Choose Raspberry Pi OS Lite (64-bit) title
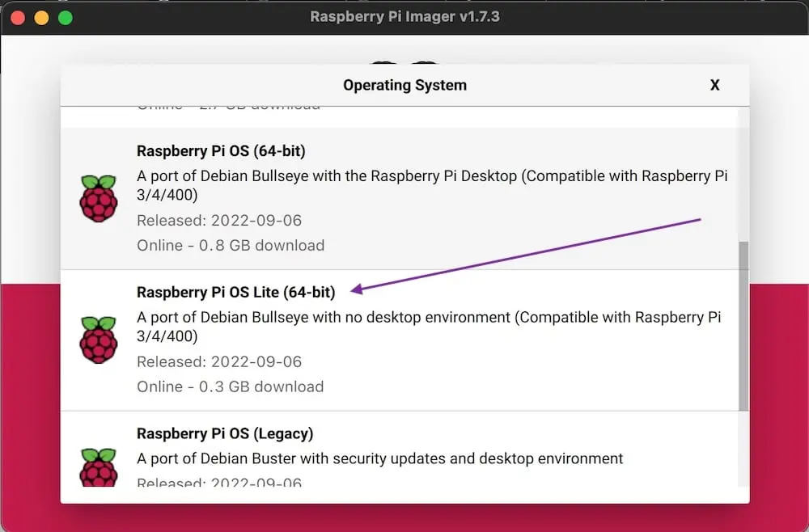 235,293
